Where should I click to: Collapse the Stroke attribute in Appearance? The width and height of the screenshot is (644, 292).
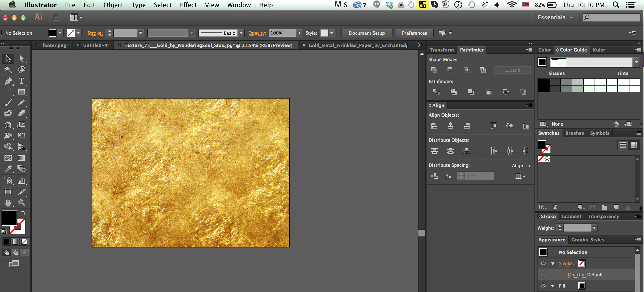pos(553,264)
